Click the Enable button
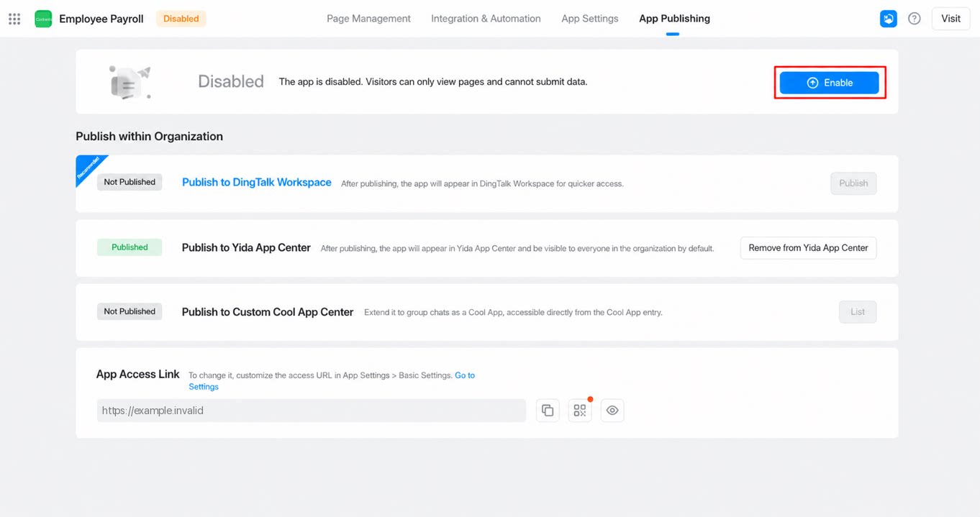 pos(830,83)
